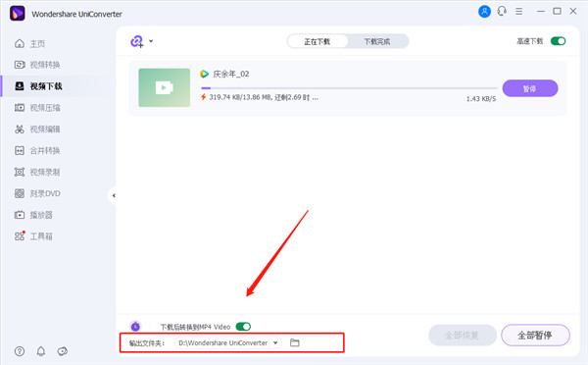The width and height of the screenshot is (588, 365).
Task: Go to 视频转换 video converter
Action: coord(37,65)
